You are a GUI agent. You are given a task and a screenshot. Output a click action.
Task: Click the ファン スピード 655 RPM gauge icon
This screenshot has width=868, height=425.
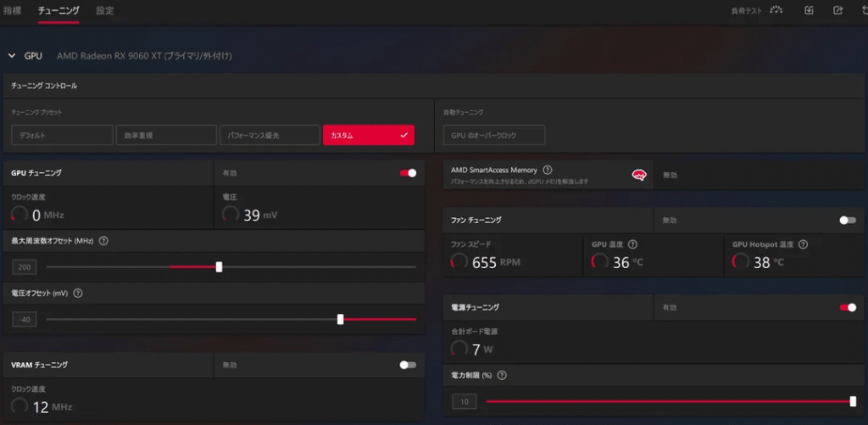(459, 261)
